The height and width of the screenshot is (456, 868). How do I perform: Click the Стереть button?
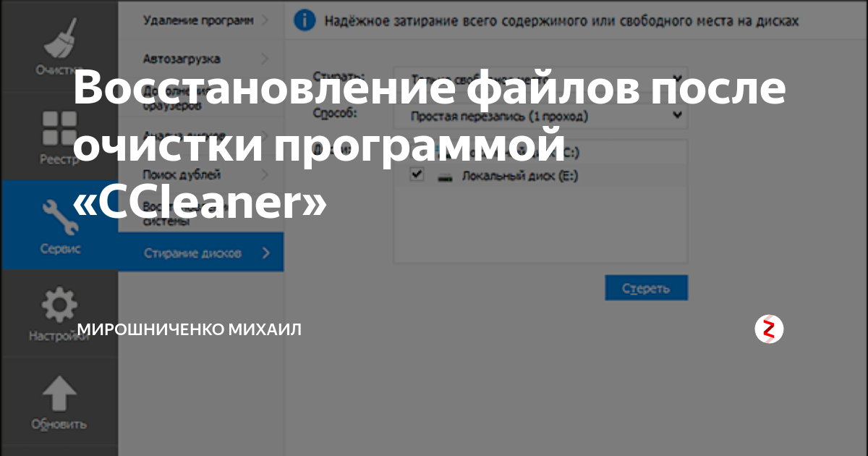coord(646,288)
